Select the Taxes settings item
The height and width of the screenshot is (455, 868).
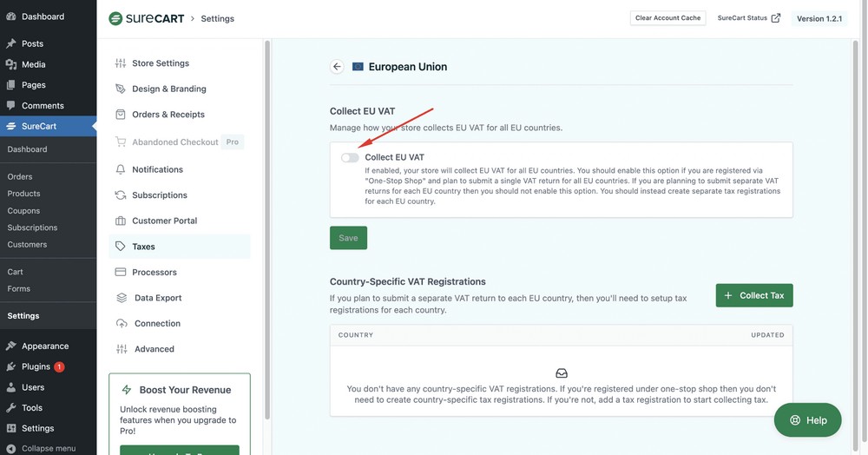[180, 247]
